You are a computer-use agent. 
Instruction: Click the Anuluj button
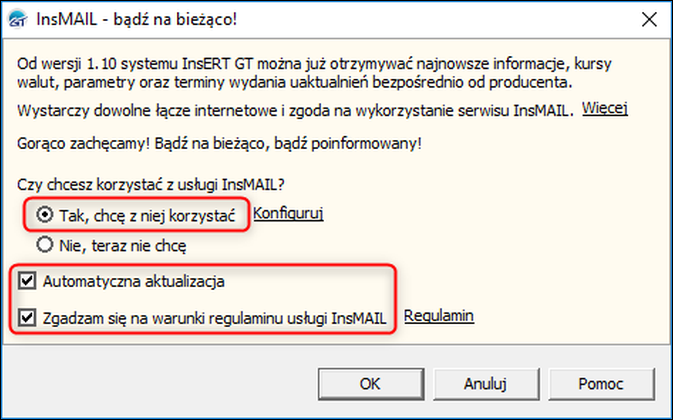point(487,383)
